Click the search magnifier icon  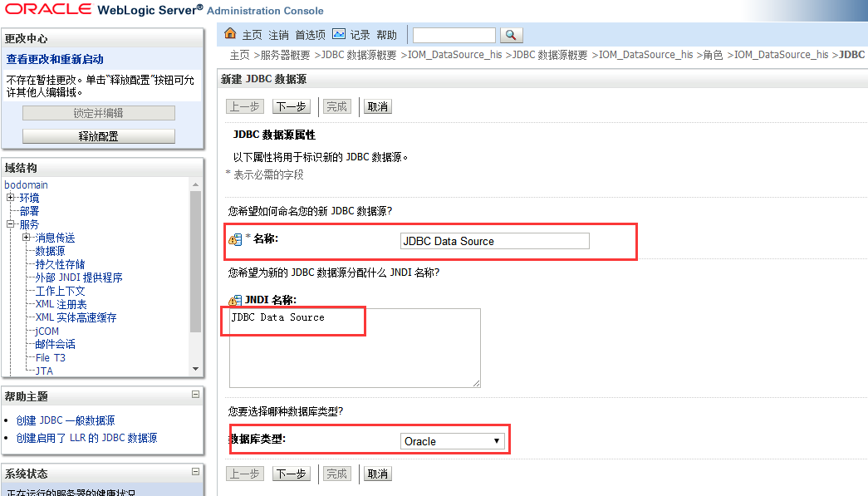(x=512, y=35)
